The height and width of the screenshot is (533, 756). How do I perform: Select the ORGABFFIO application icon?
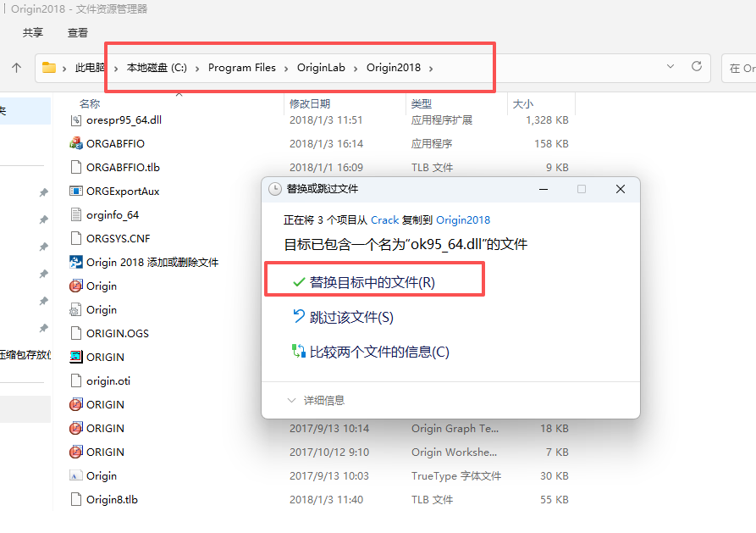pos(78,143)
